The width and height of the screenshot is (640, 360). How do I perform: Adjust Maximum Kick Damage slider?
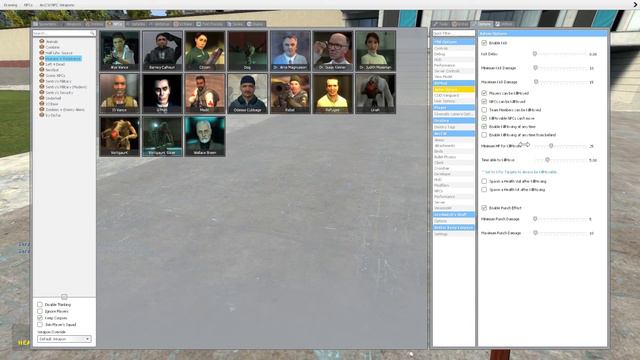pos(536,82)
